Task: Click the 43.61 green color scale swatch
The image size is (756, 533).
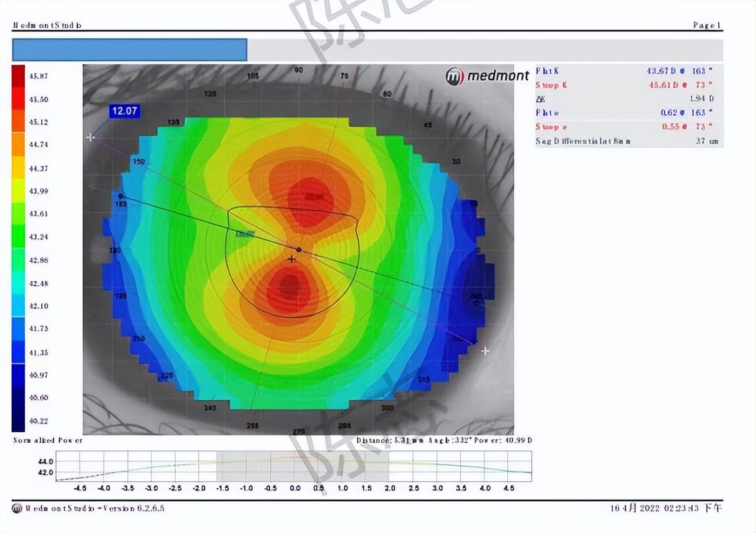Action: pyautogui.click(x=18, y=213)
